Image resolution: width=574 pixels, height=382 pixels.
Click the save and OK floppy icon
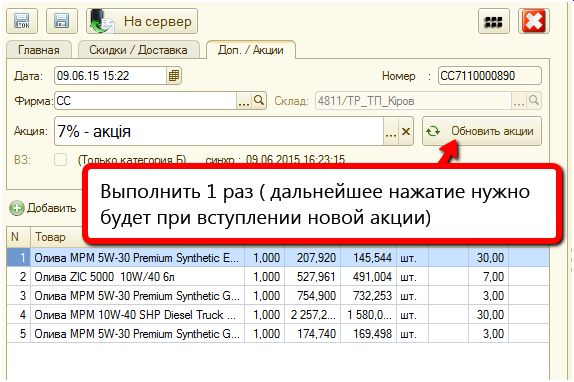pos(22,21)
